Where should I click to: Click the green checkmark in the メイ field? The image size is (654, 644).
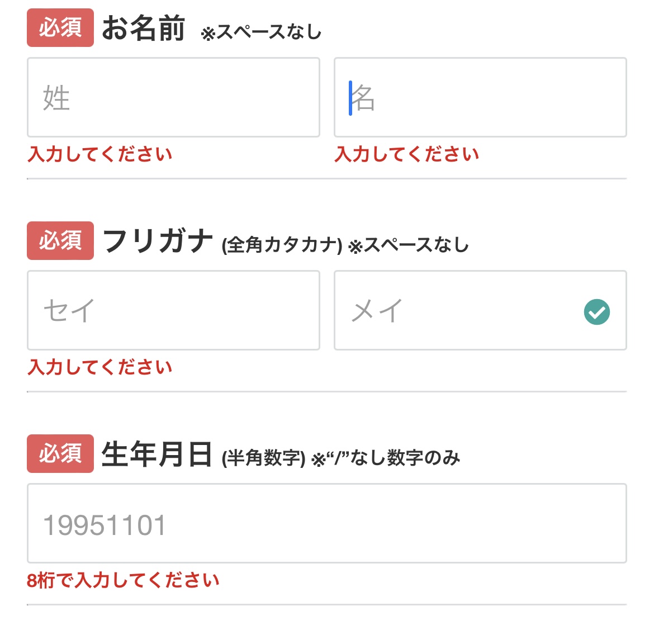coord(596,312)
